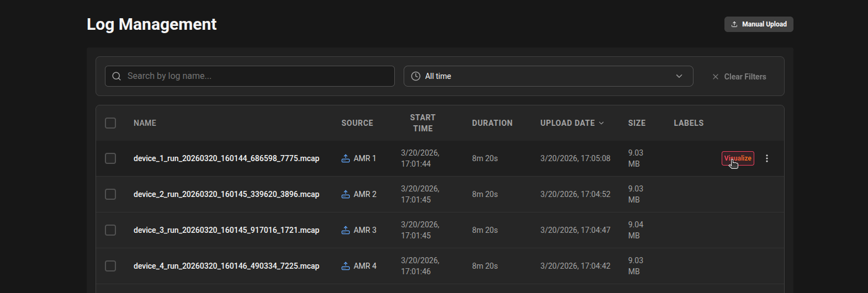
Task: Click the upload icon beside AMR 4
Action: pos(346,266)
